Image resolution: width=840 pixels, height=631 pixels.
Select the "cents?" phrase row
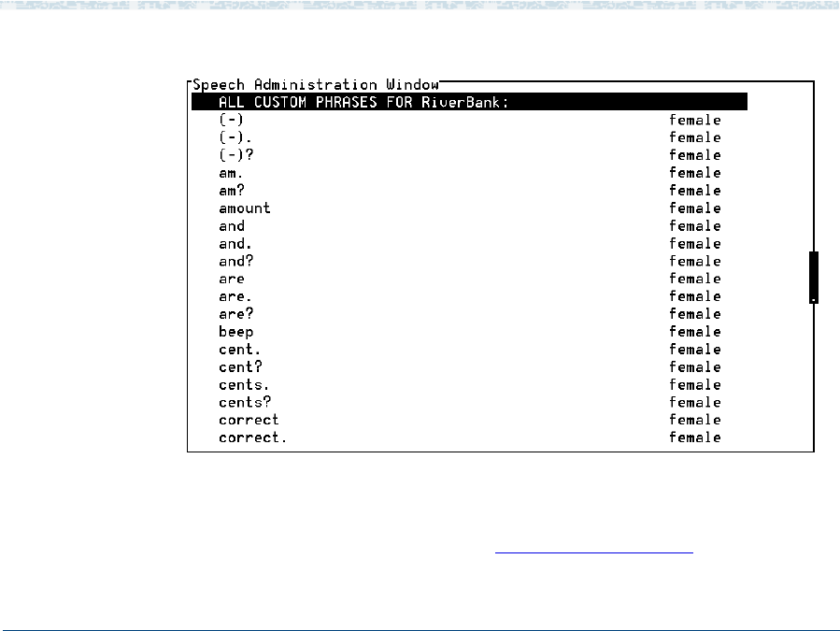click(x=469, y=402)
